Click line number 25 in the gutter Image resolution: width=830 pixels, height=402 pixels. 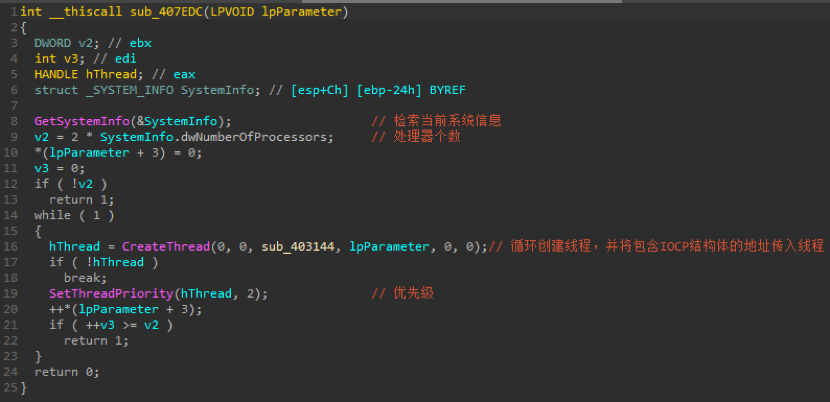click(x=11, y=388)
